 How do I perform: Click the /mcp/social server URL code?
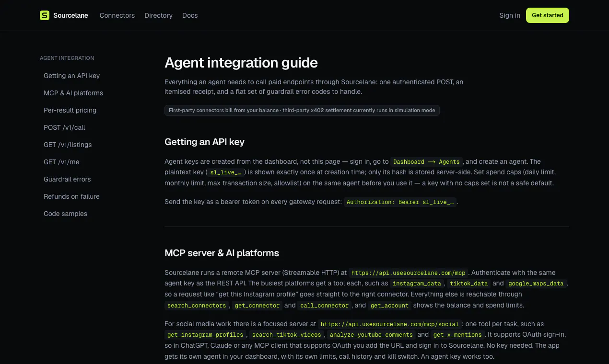tap(390, 324)
